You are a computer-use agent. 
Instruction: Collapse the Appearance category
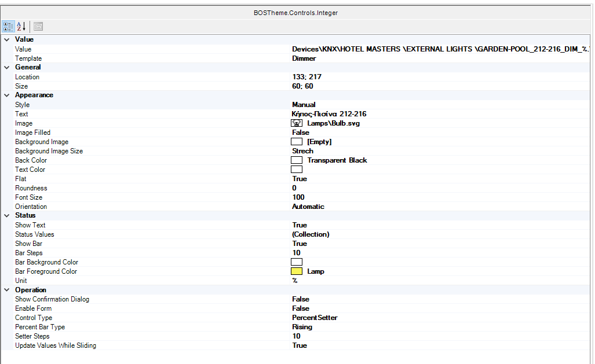tap(6, 95)
